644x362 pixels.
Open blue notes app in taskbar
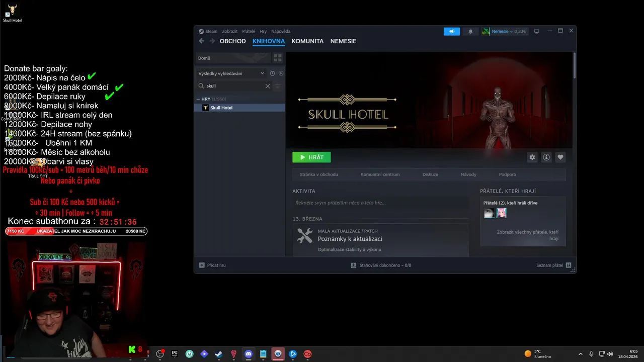tap(263, 354)
